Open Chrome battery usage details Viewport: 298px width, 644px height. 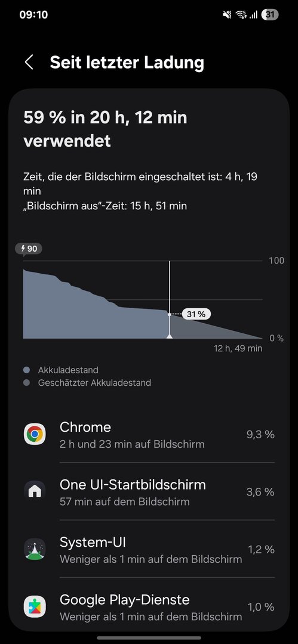tap(149, 434)
